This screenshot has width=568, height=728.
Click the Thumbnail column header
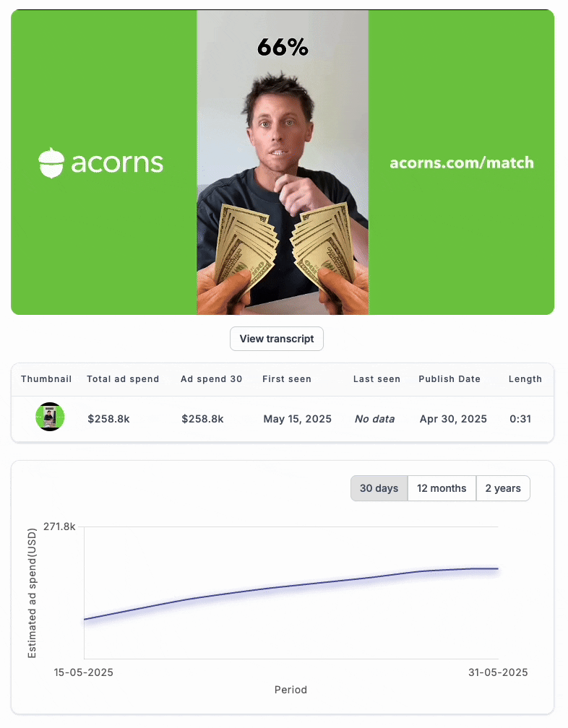pyautogui.click(x=46, y=379)
